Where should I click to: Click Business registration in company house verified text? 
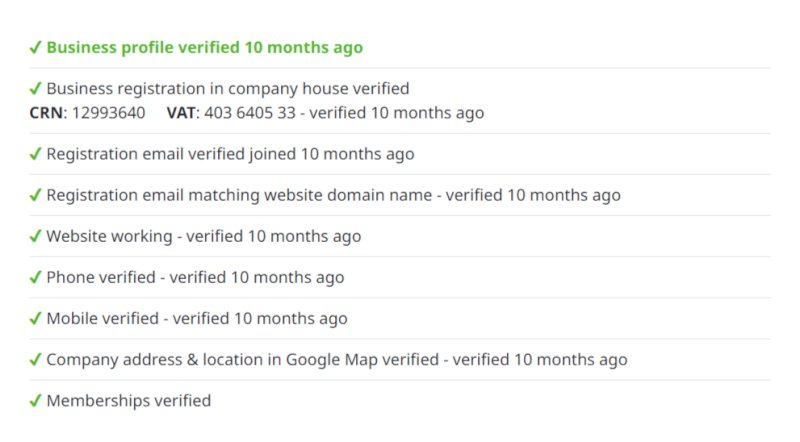[x=228, y=89]
